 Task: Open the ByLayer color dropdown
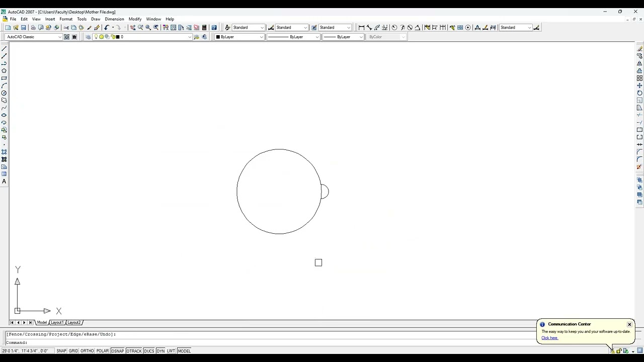pyautogui.click(x=239, y=37)
